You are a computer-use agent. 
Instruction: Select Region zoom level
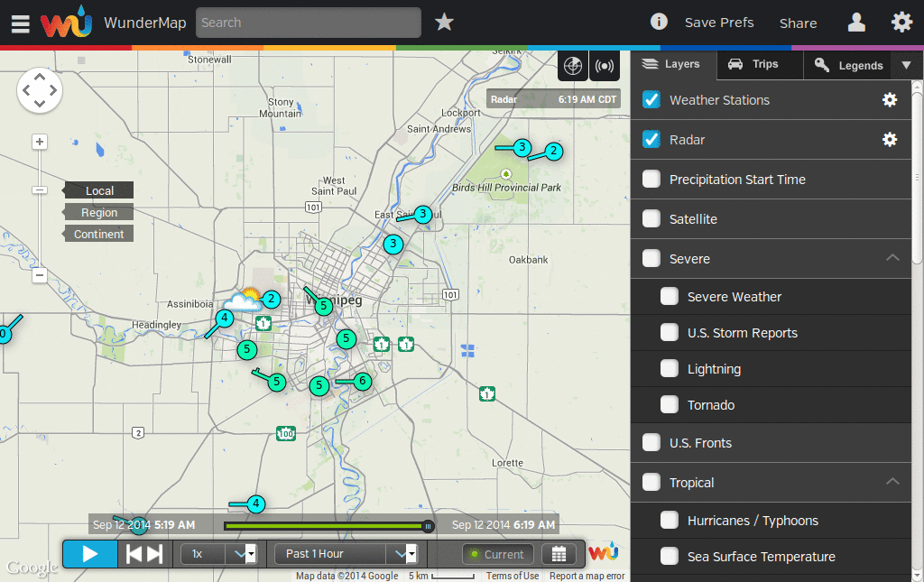pos(99,212)
